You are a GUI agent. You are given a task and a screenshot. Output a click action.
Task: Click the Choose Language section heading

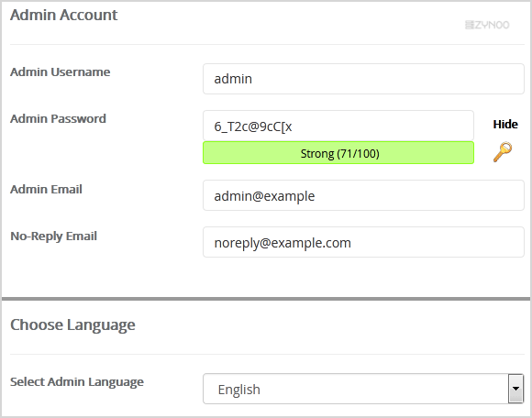[x=72, y=325]
